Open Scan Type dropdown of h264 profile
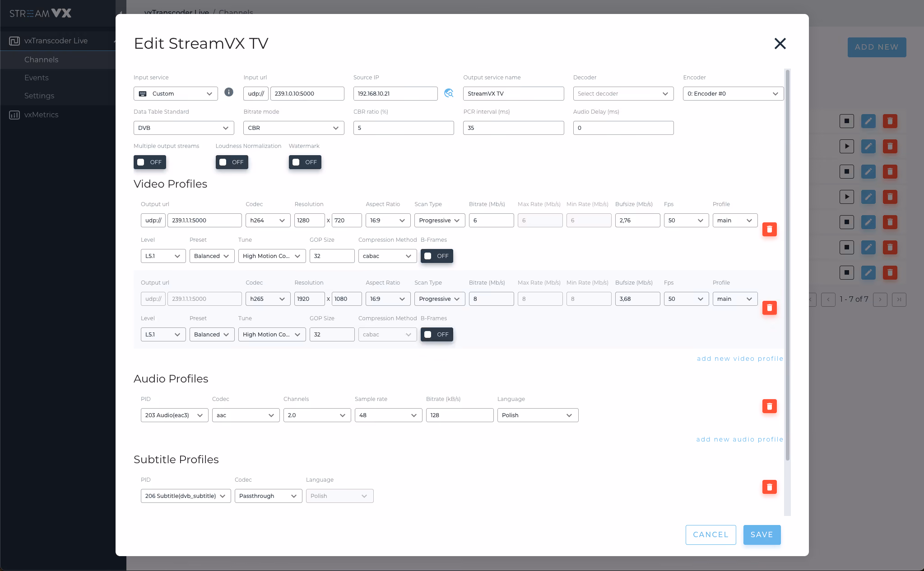 [440, 220]
